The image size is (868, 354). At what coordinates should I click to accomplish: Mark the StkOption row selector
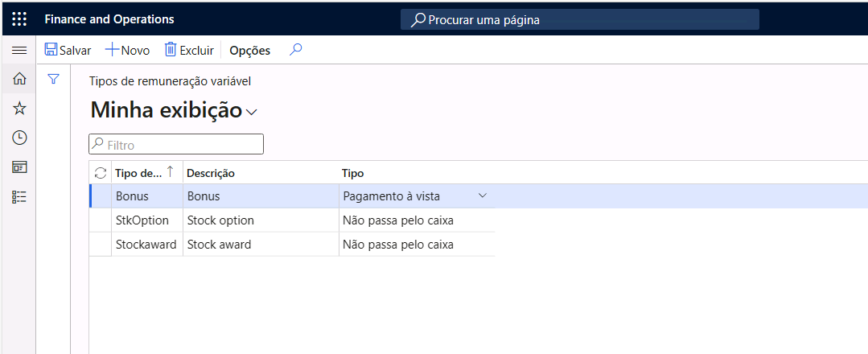click(101, 220)
